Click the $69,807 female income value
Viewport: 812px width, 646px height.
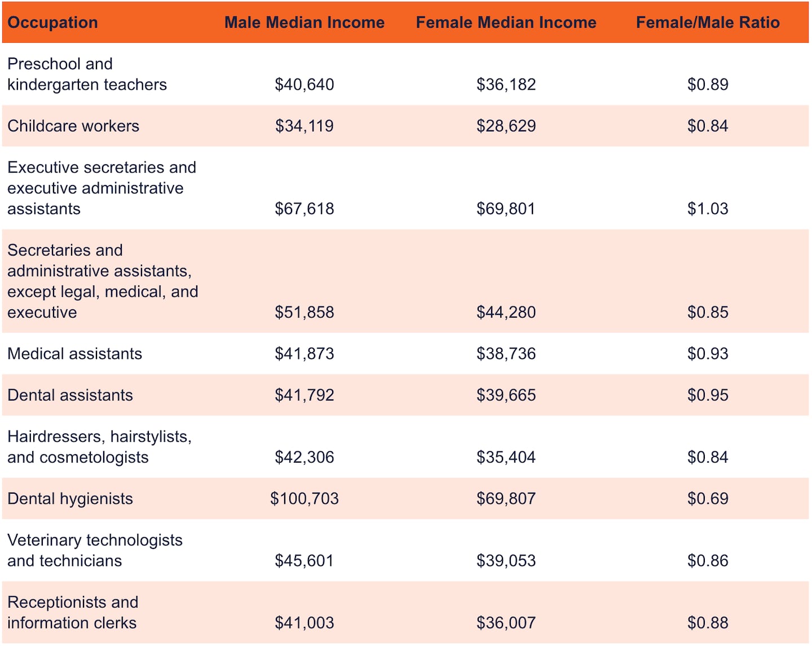click(506, 499)
